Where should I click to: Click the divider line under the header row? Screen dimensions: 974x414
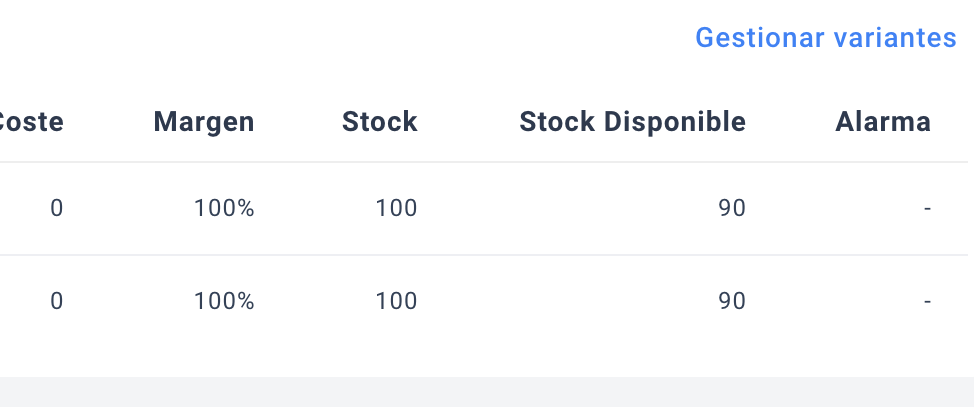click(486, 162)
